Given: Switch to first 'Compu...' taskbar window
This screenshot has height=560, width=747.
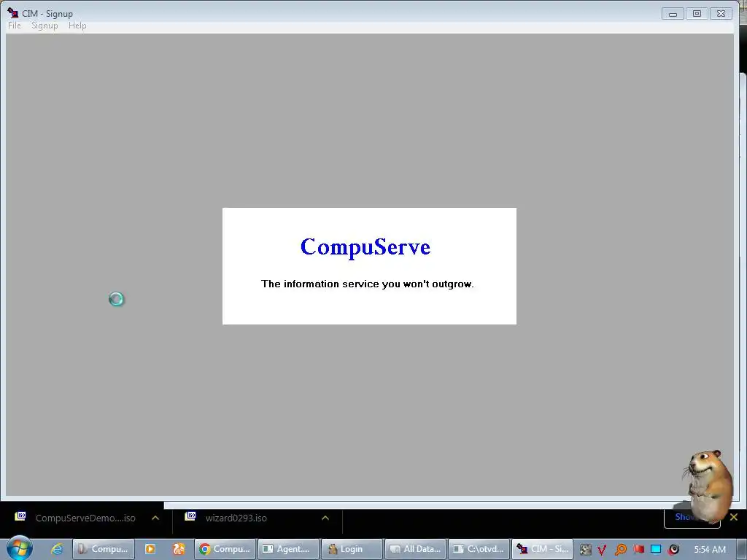Looking at the screenshot, I should (x=104, y=549).
